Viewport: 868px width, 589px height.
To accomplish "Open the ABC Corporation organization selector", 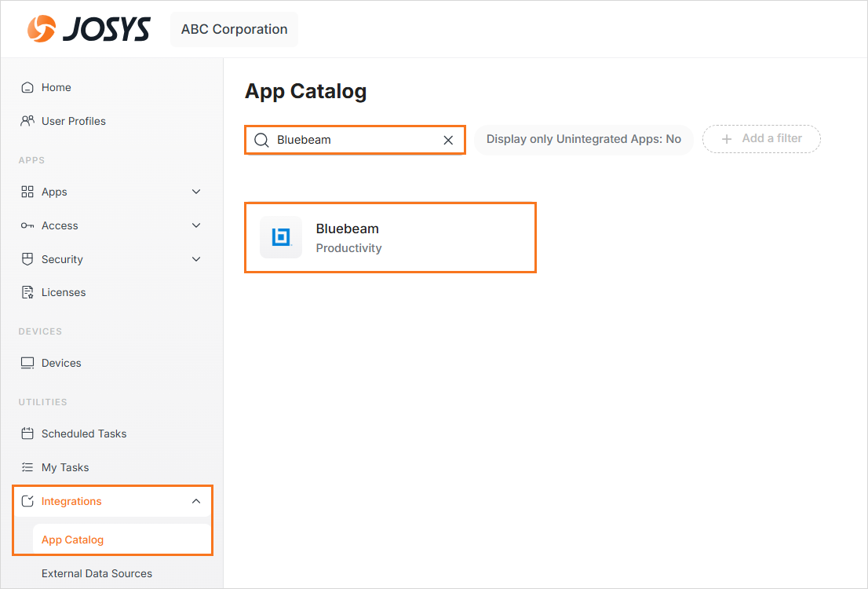I will click(234, 29).
